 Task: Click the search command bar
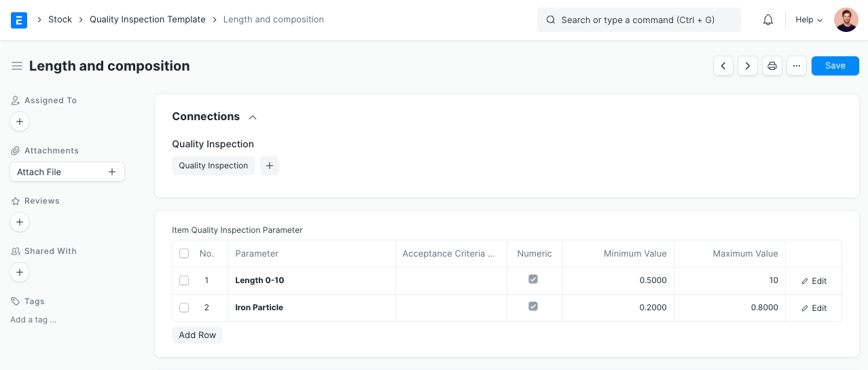[x=638, y=20]
